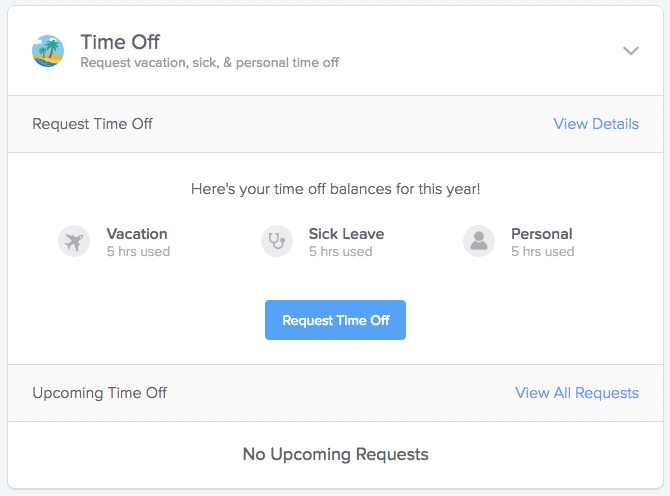Viewport: 670px width, 496px height.
Task: Open the View Details link
Action: click(x=596, y=124)
